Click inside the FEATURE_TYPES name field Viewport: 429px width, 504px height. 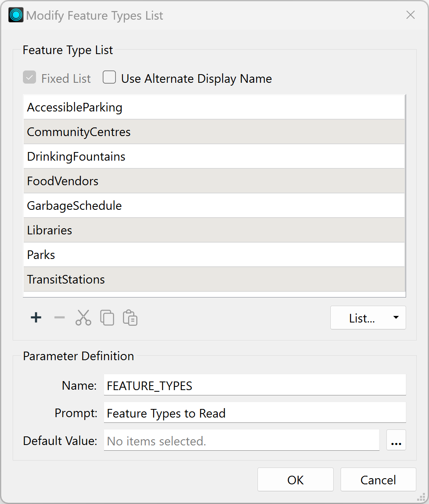(254, 385)
